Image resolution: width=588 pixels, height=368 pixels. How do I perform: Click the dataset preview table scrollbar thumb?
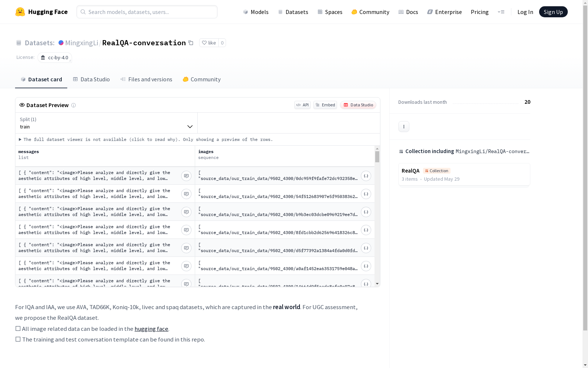coord(377,157)
